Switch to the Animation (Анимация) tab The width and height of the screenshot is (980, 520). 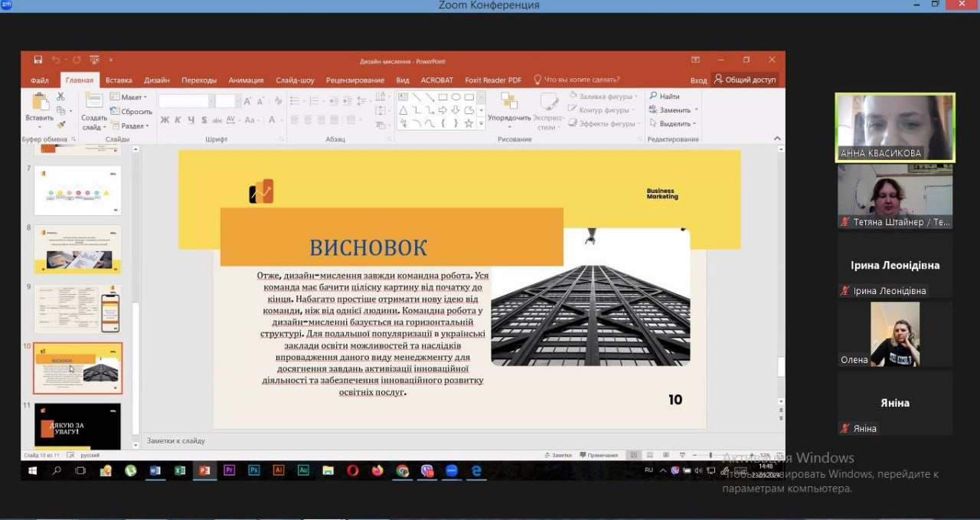coord(246,80)
